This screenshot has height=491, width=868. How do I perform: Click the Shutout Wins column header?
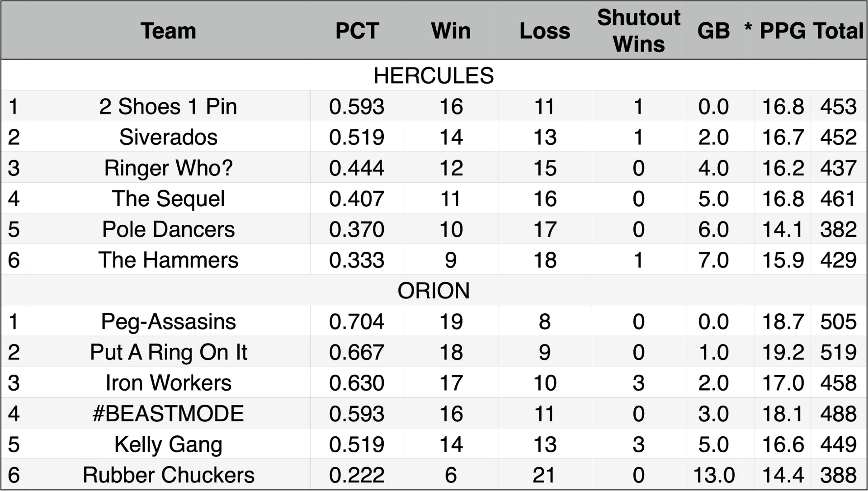click(638, 31)
